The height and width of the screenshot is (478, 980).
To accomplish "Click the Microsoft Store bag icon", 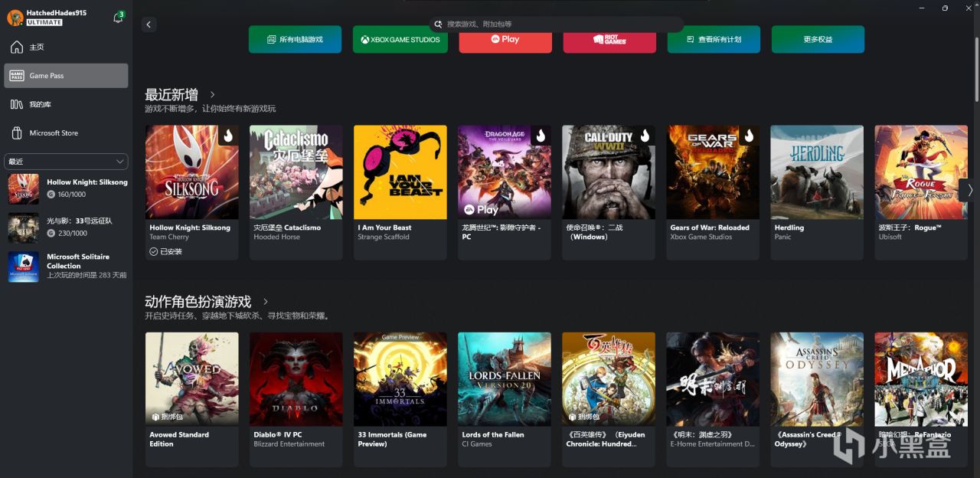I will (x=17, y=133).
